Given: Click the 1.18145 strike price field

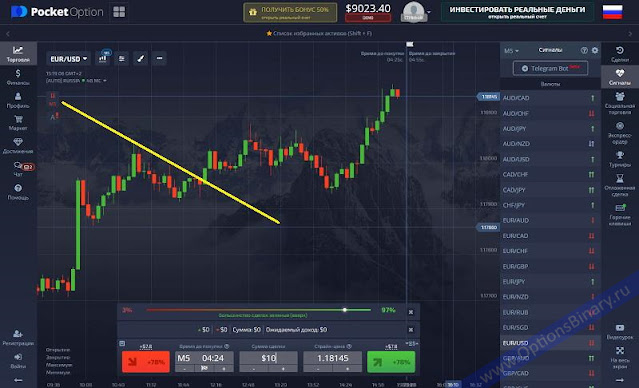Looking at the screenshot, I should 333,358.
